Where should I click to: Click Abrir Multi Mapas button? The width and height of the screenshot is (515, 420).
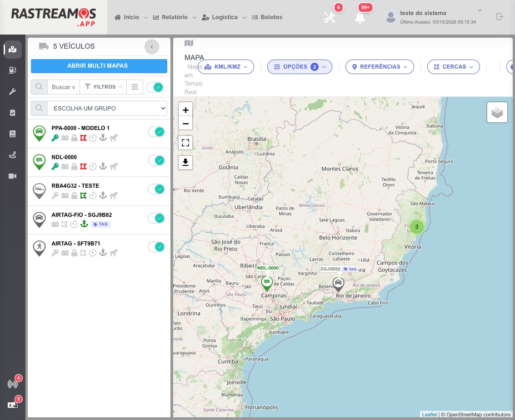(99, 65)
